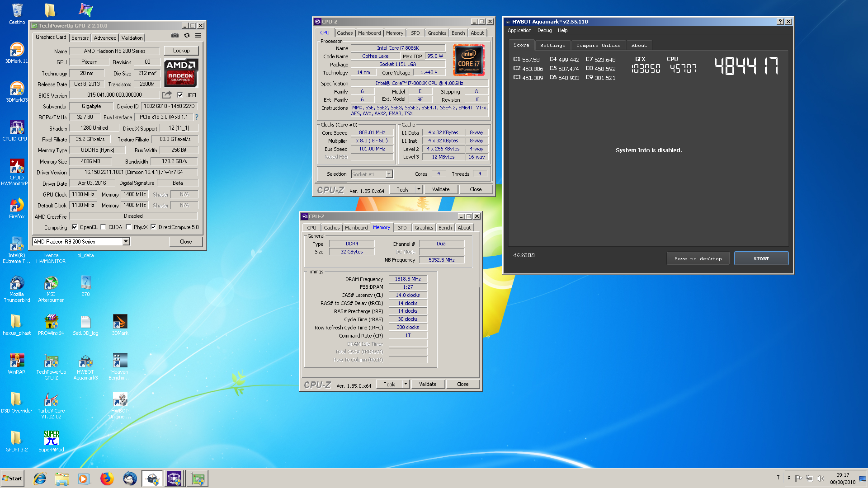Viewport: 868px width, 488px height.
Task: Open 3DMark 11 desktop icon
Action: coord(17,53)
